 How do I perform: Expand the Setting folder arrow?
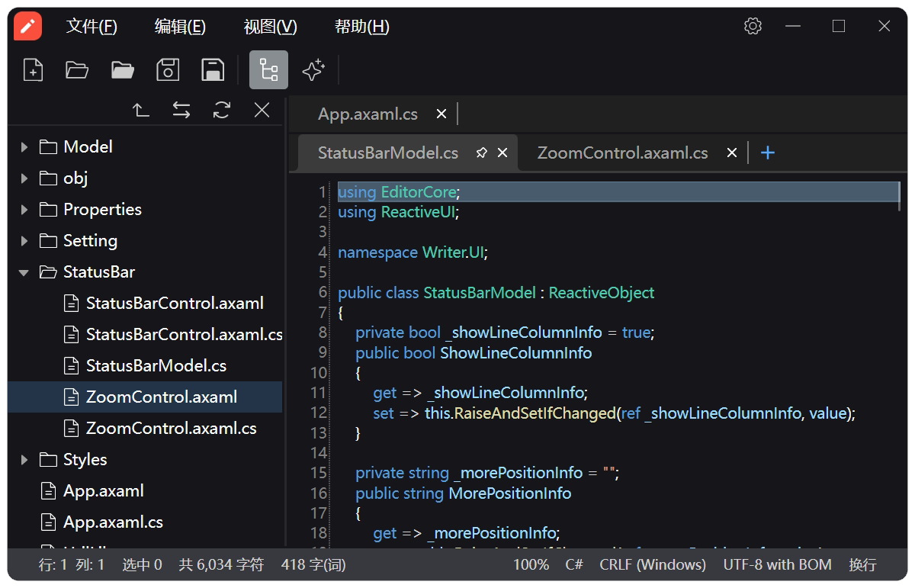tap(24, 240)
